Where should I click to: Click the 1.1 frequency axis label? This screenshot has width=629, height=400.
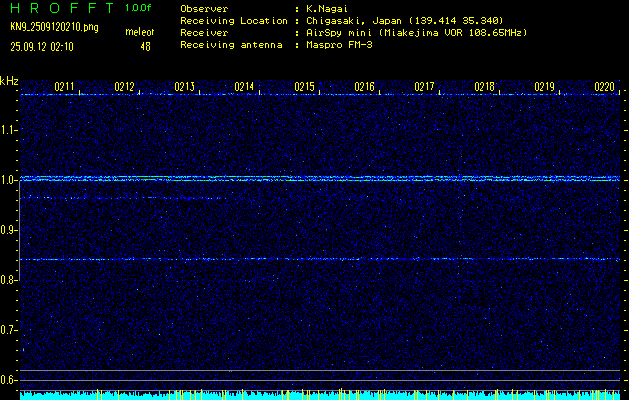click(8, 130)
